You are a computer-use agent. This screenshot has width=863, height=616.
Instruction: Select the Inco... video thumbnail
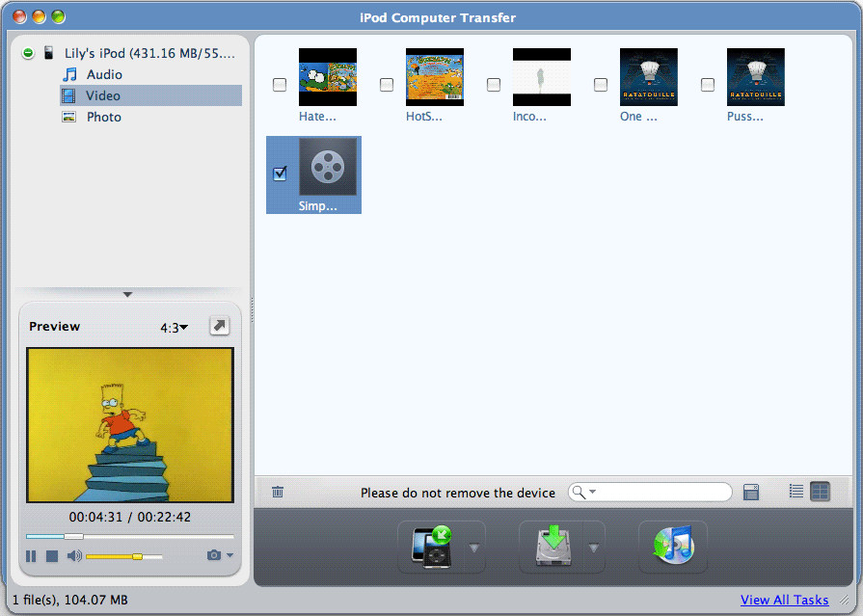pos(542,77)
